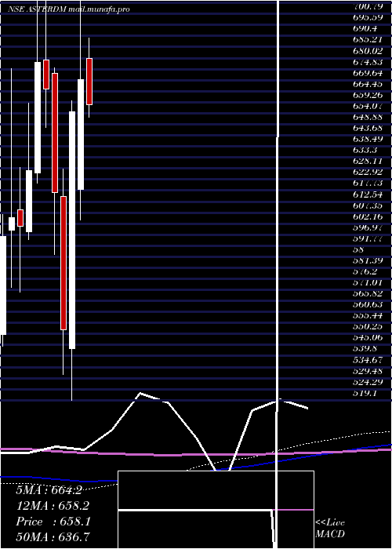Click the tallest red candlestick body
Screen dimensions: 392x549
tap(64, 263)
